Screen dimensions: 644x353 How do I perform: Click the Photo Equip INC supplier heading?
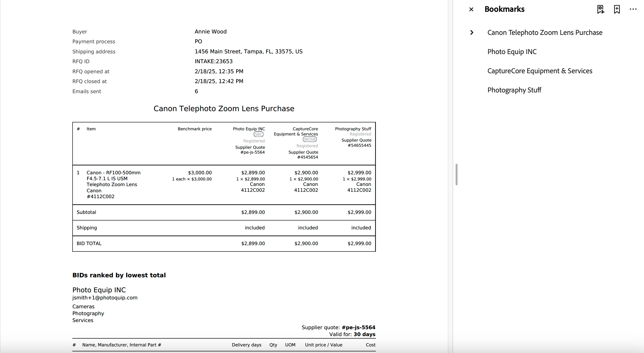99,290
